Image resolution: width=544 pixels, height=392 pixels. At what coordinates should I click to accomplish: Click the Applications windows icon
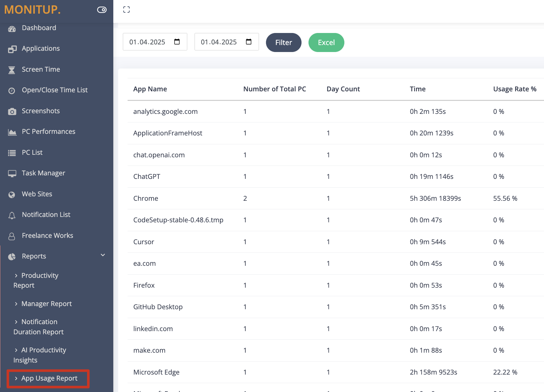tap(12, 49)
